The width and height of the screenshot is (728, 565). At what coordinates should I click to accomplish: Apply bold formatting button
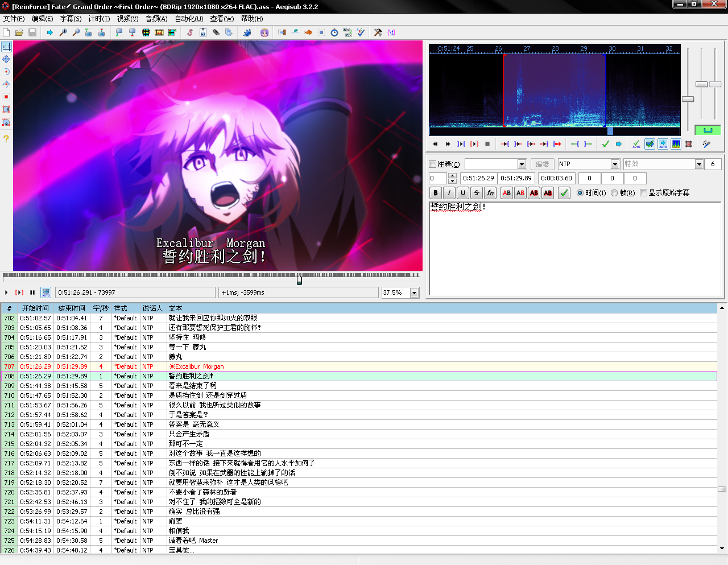tap(436, 193)
